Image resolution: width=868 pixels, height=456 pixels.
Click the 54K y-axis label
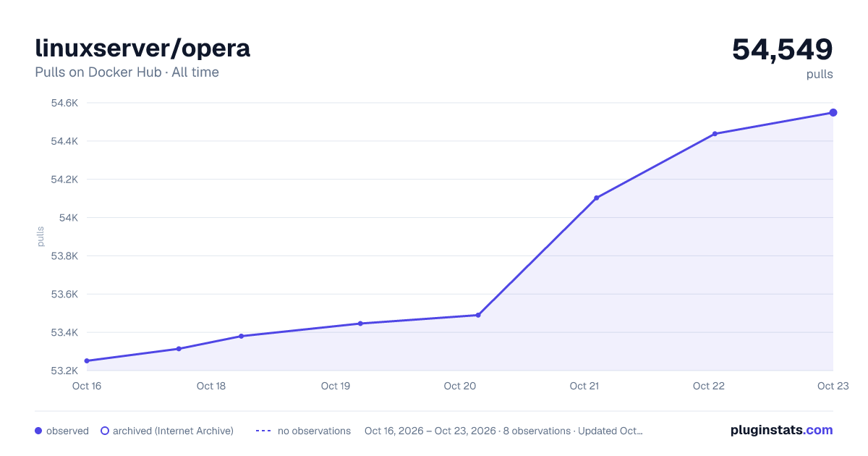[x=68, y=218]
